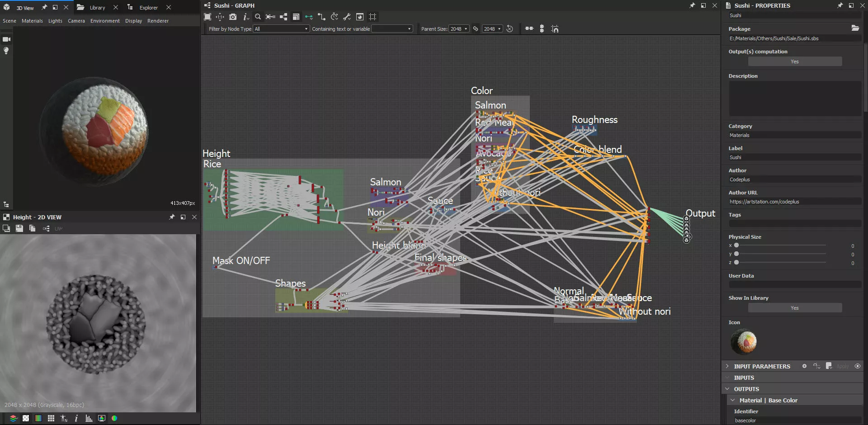Image resolution: width=868 pixels, height=425 pixels.
Task: Toggle the Output(s) computation Yes button
Action: [794, 61]
